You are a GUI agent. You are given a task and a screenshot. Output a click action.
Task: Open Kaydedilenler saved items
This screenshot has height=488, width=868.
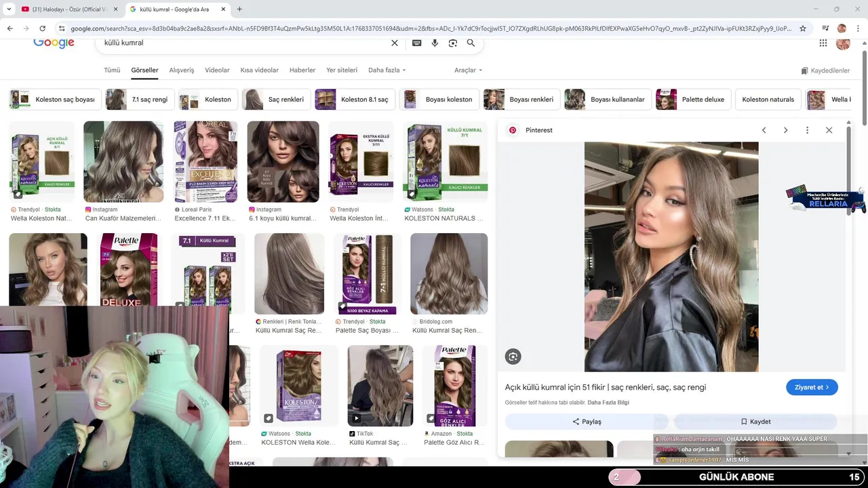coord(825,70)
